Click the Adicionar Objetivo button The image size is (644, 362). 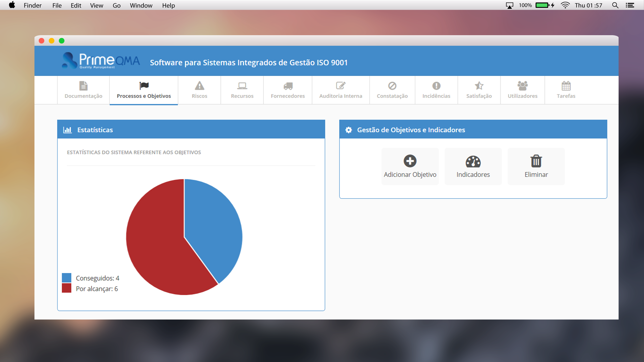[410, 166]
